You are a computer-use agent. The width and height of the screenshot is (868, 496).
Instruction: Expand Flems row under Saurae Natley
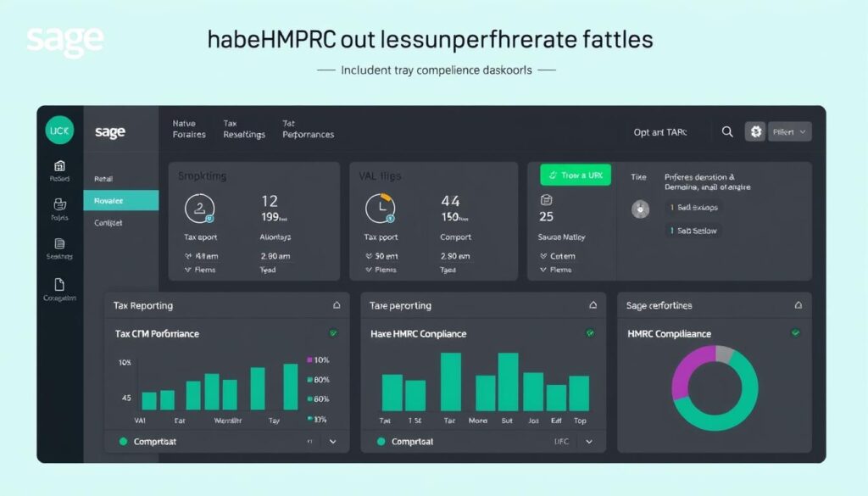[556, 270]
